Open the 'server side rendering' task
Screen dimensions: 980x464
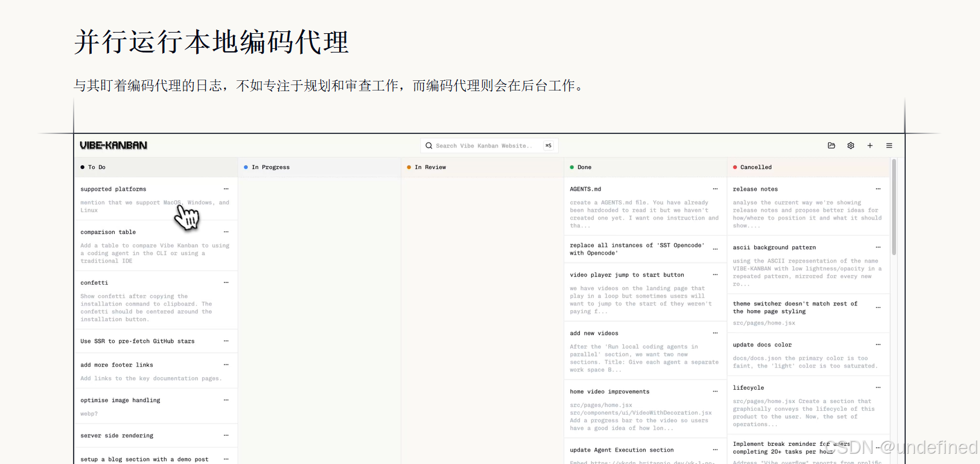pyautogui.click(x=116, y=435)
